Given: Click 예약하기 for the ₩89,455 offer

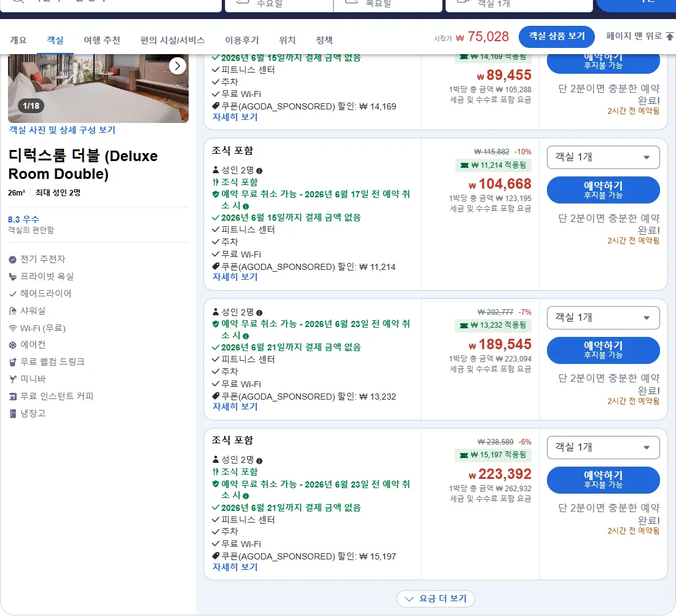Looking at the screenshot, I should click(x=603, y=63).
